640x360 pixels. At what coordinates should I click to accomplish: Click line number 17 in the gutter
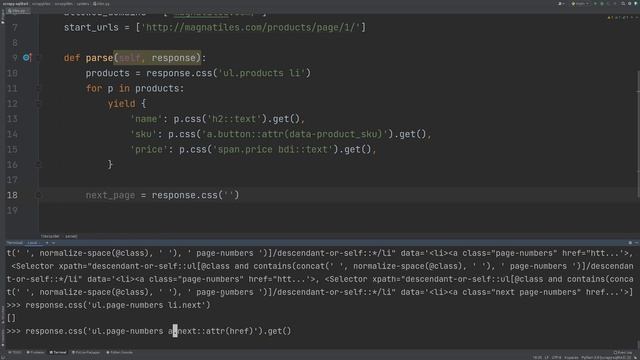point(12,180)
